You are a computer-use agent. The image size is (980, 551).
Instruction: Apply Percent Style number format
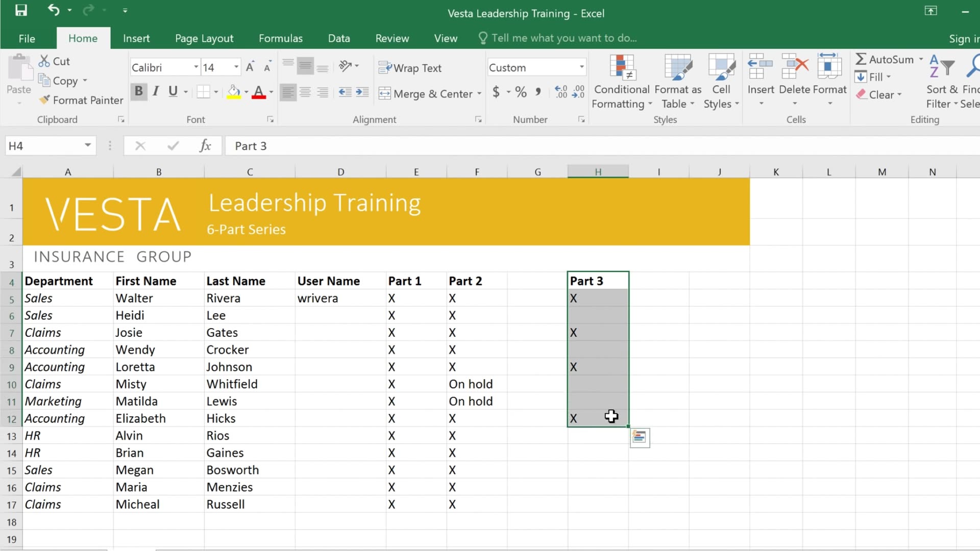tap(520, 92)
